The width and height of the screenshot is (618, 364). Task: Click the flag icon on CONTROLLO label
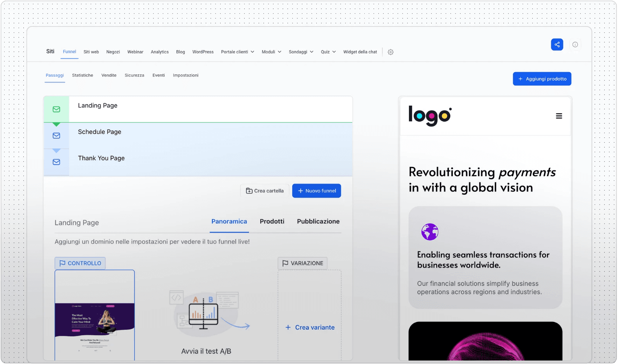point(62,263)
